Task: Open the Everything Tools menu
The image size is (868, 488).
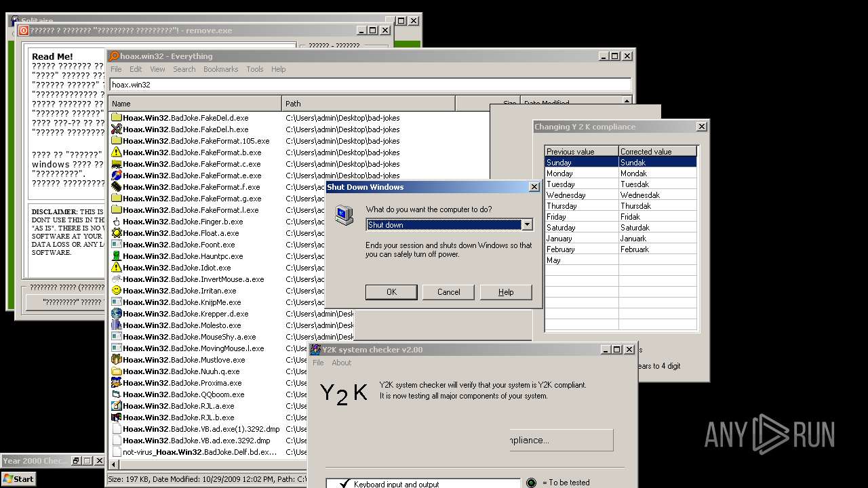Action: pos(255,69)
